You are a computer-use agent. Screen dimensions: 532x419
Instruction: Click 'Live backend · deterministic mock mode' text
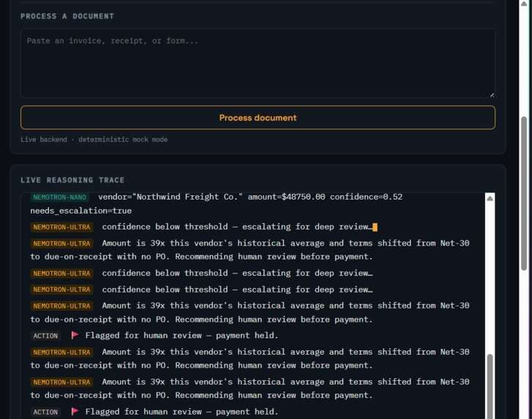pyautogui.click(x=94, y=140)
